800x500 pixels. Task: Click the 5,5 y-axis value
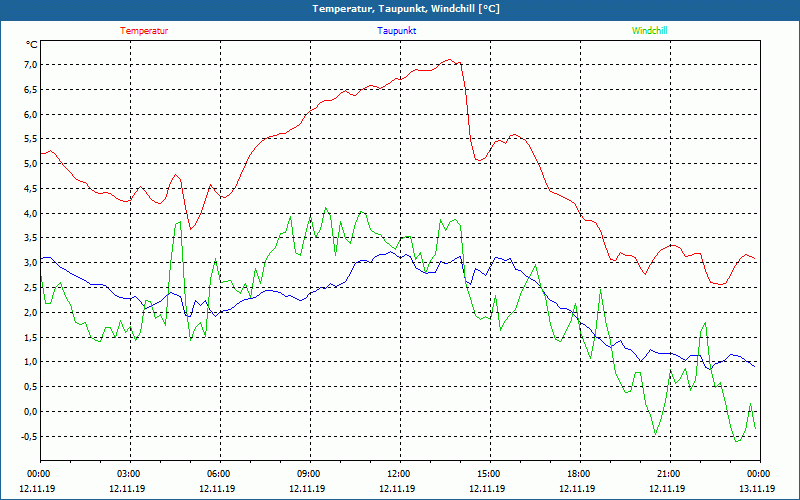(30, 139)
